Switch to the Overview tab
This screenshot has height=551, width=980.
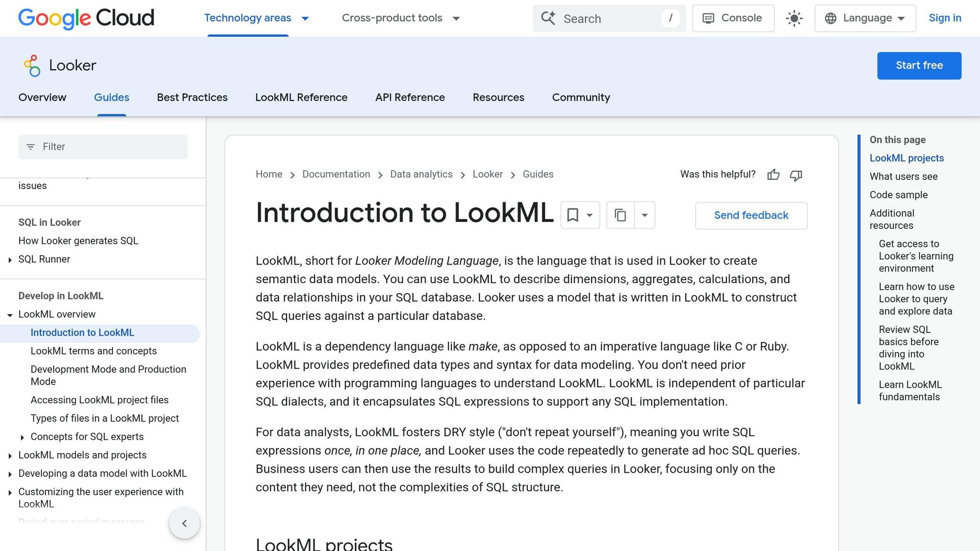coord(42,98)
